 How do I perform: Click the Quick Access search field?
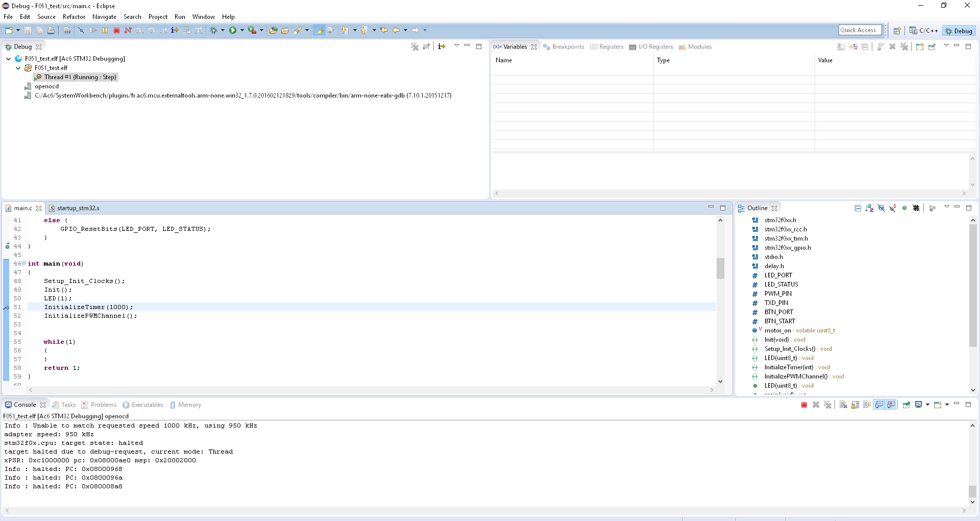pyautogui.click(x=860, y=30)
